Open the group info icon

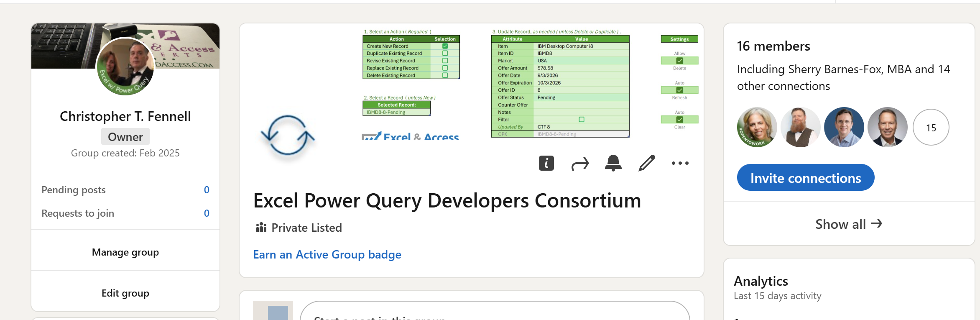546,163
